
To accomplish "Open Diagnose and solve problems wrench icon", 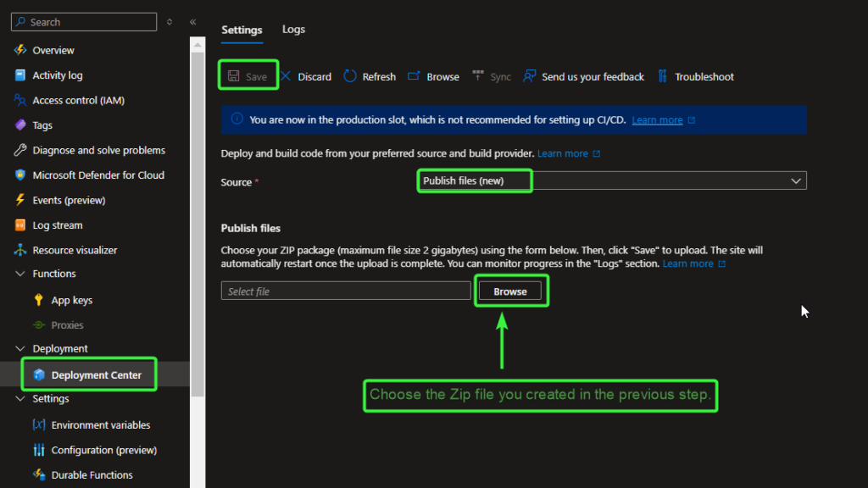I will click(x=20, y=150).
